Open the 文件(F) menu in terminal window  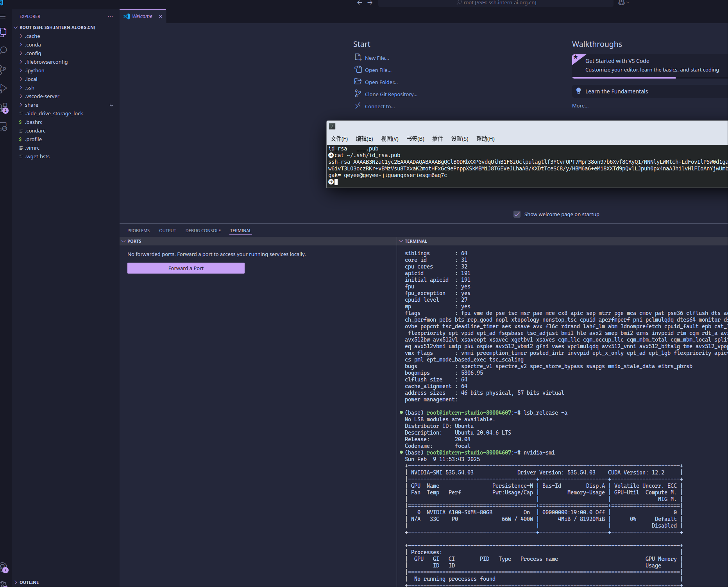coord(339,139)
